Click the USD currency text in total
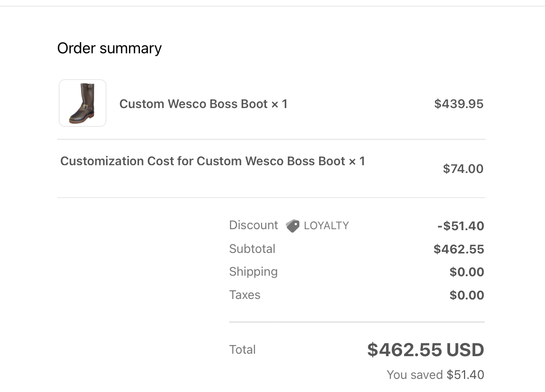 (x=465, y=350)
